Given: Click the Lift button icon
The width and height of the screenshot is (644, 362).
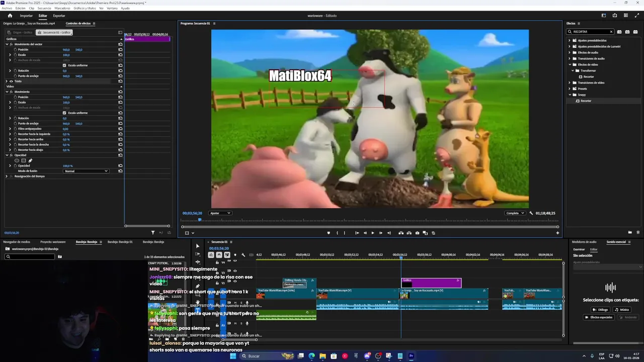Looking at the screenshot, I should click(401, 233).
